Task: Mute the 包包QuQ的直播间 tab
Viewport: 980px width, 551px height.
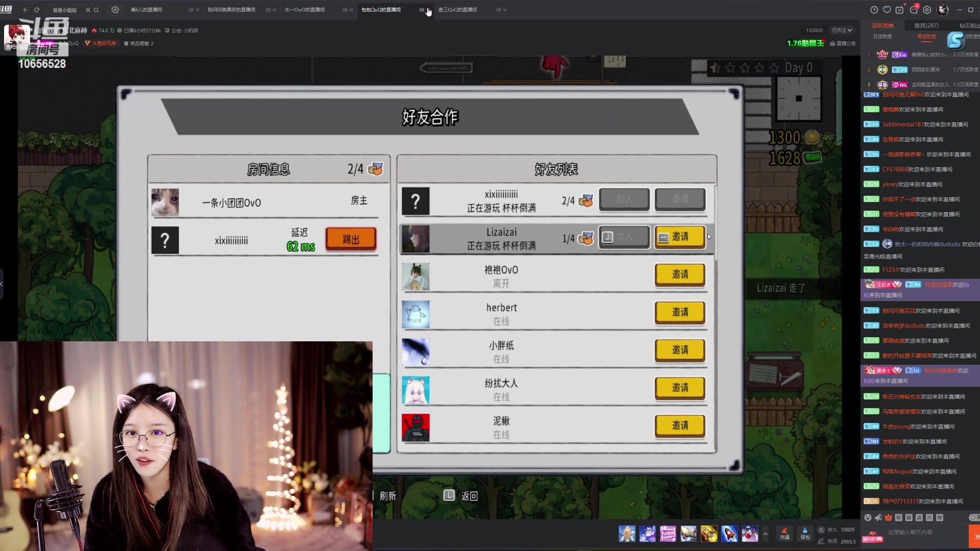Action: click(x=422, y=10)
